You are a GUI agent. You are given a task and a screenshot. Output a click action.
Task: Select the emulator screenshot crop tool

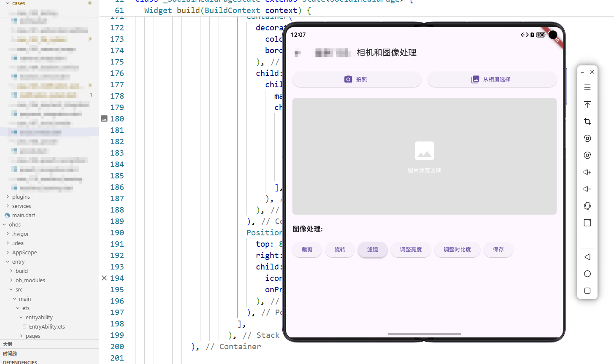[587, 121]
